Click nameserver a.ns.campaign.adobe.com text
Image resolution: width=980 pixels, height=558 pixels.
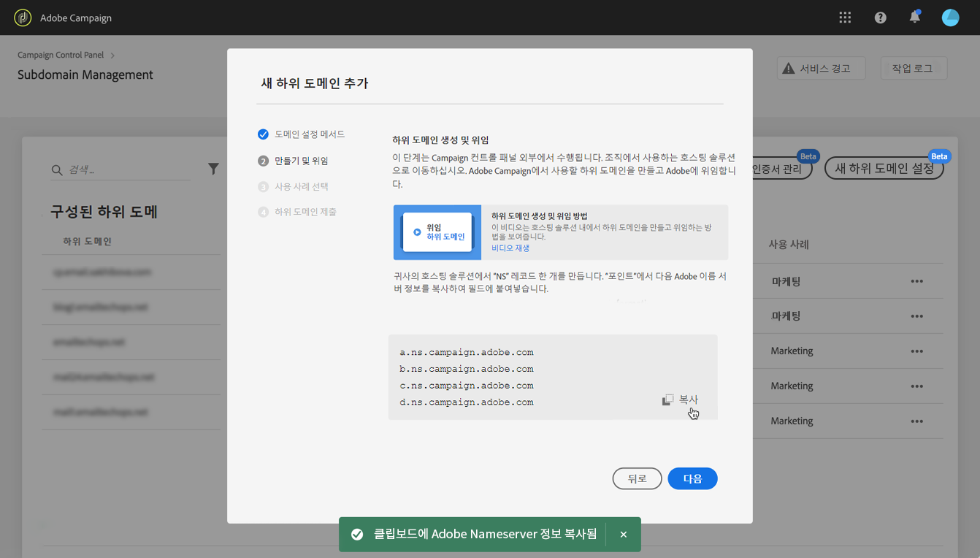tap(467, 352)
